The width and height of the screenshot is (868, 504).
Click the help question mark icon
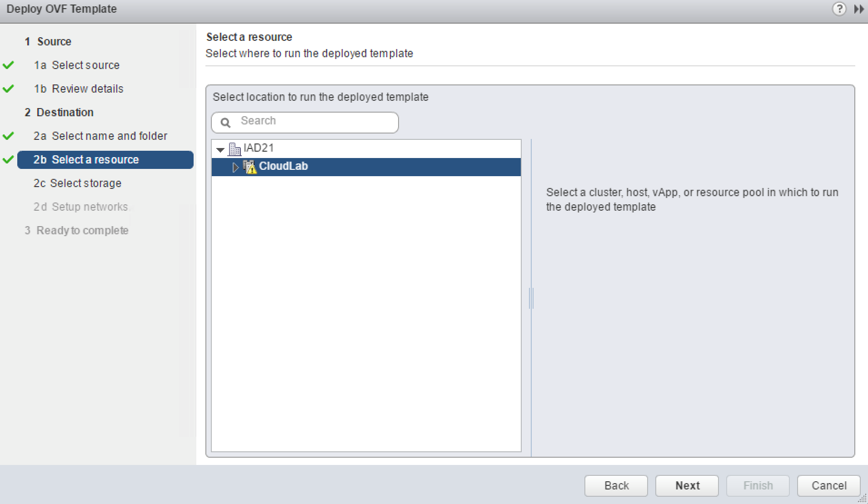tap(839, 9)
